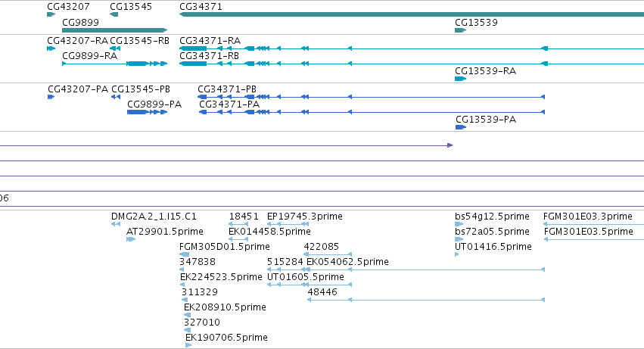Click the purple arrowhead feature end
644x349 pixels.
tap(450, 145)
